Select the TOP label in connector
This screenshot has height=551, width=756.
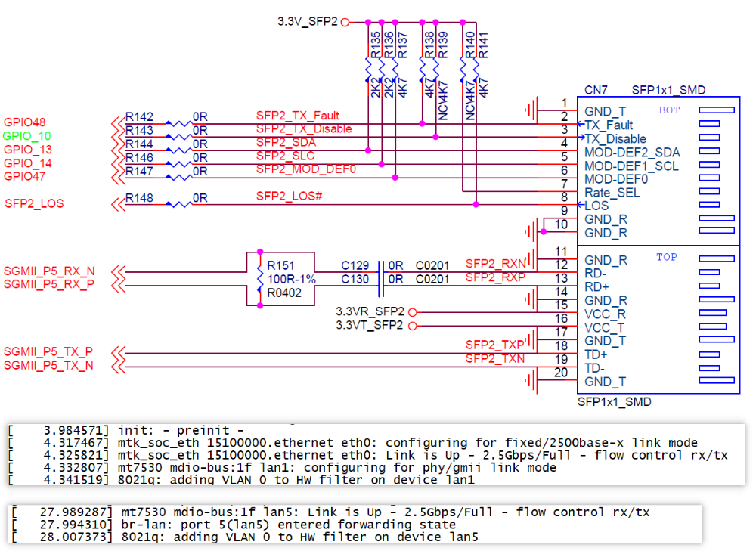tap(666, 258)
